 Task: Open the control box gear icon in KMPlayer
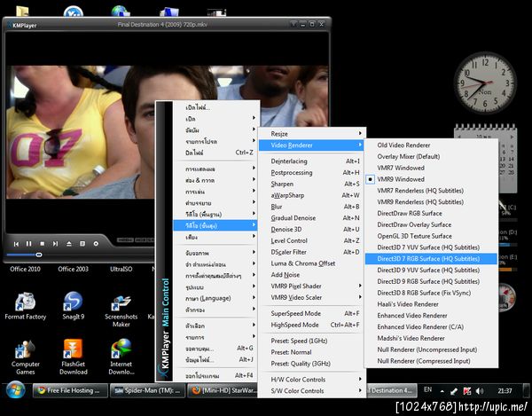coord(96,244)
